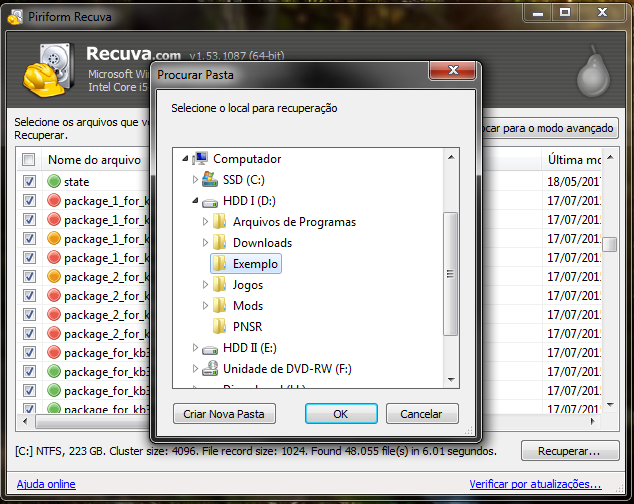Click the Recuperar... button in Recuva
The height and width of the screenshot is (504, 634).
pyautogui.click(x=570, y=451)
